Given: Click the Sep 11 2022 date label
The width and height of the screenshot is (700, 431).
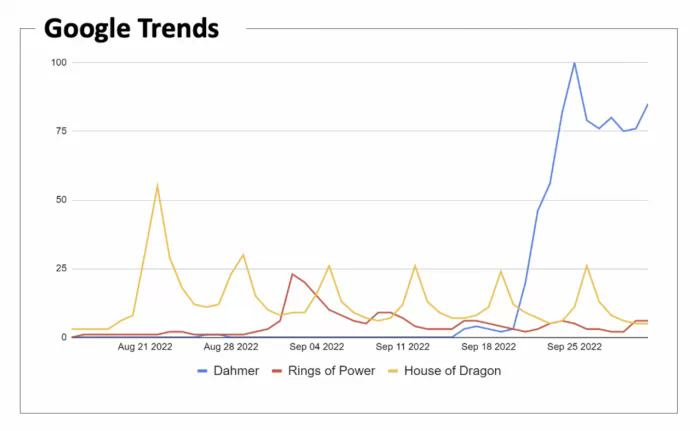Looking at the screenshot, I should (x=404, y=348).
